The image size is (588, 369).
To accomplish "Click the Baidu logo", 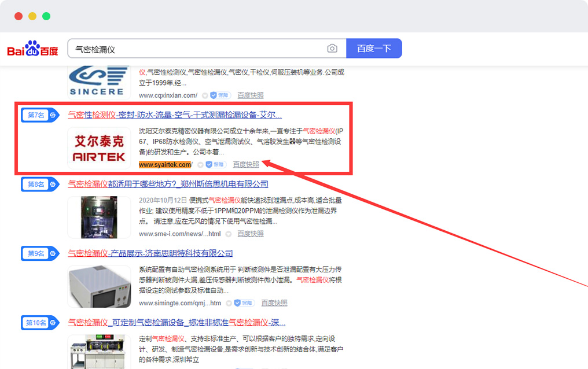I will click(32, 49).
